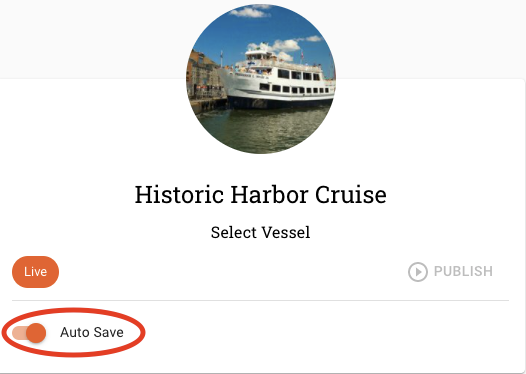Open the Select Vessel chooser
Viewport: 526px width, 374px height.
[260, 232]
